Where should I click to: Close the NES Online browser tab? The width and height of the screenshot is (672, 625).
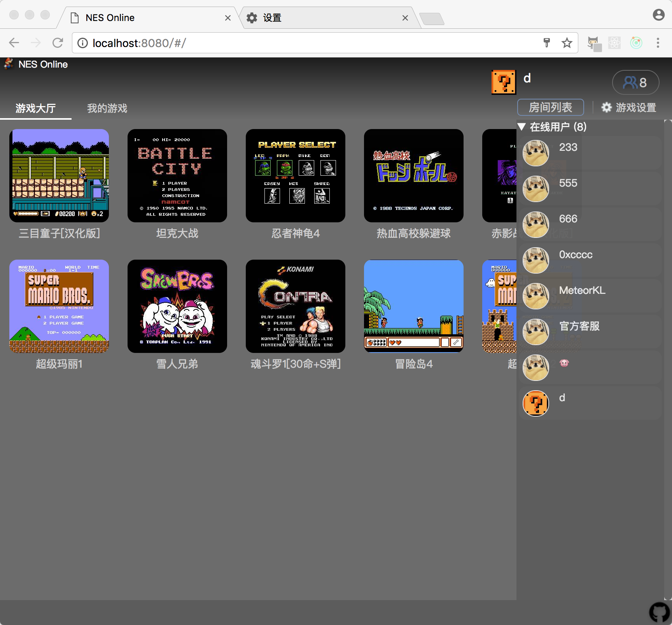pos(228,18)
